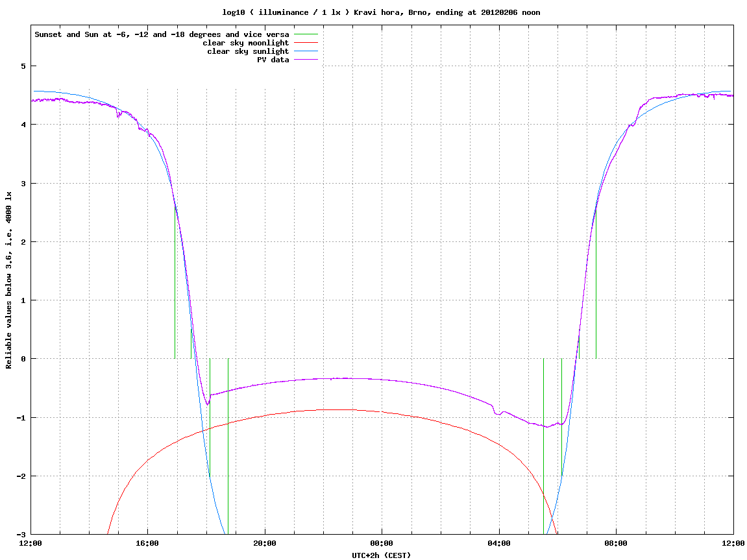747x560 pixels.
Task: Click the y-axis tick label -2
Action: click(x=21, y=476)
